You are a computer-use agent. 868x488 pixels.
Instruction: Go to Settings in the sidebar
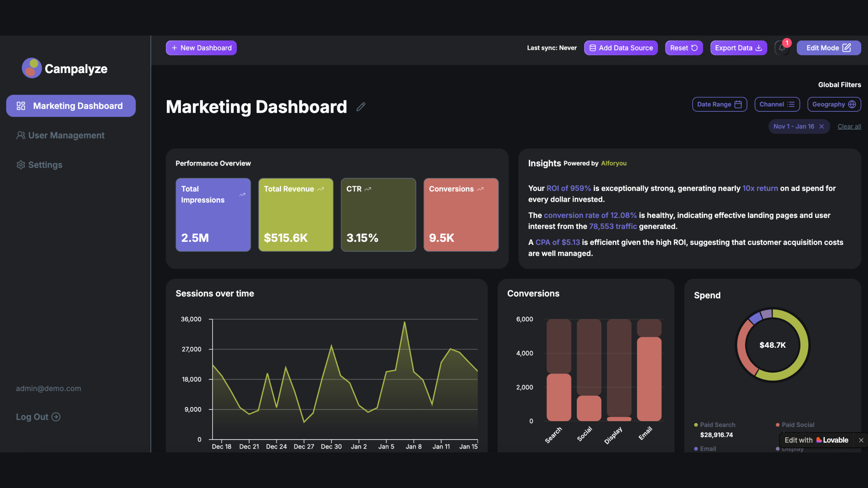click(39, 165)
